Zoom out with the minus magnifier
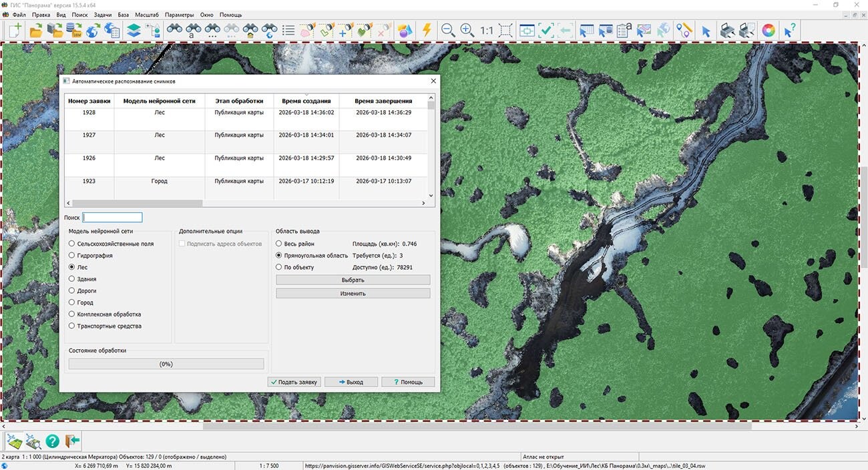868x470 pixels. (448, 30)
